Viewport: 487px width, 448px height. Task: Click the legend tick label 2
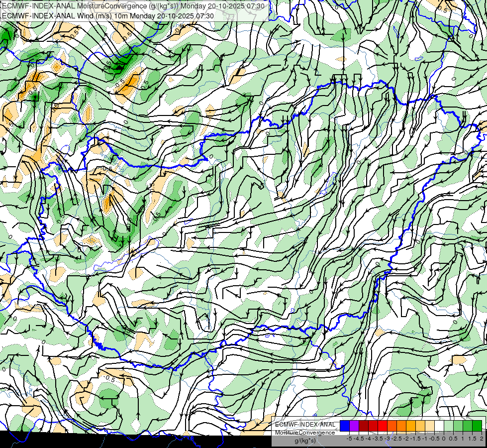(482, 439)
